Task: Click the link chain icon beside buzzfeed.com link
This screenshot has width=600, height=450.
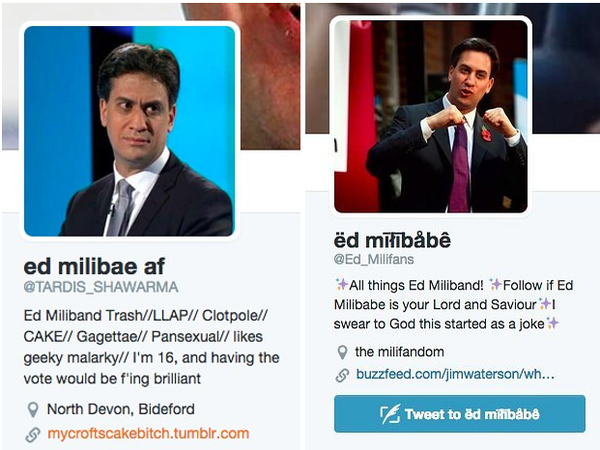Action: point(342,375)
